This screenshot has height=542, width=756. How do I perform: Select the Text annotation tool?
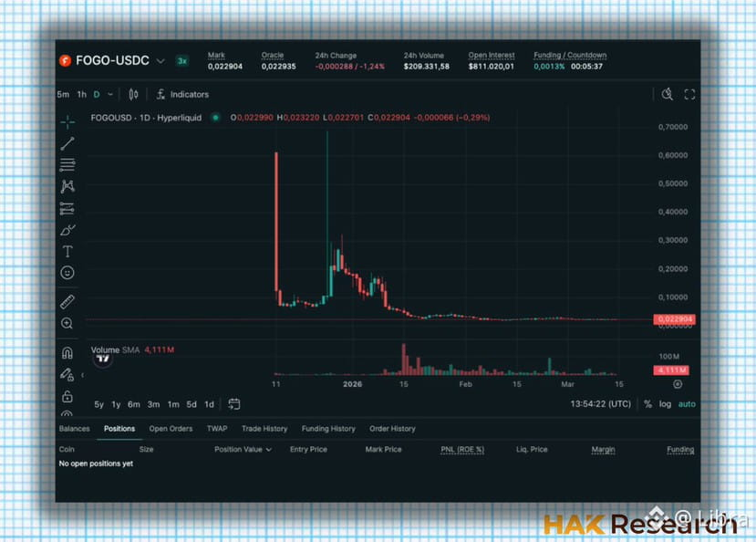[67, 251]
